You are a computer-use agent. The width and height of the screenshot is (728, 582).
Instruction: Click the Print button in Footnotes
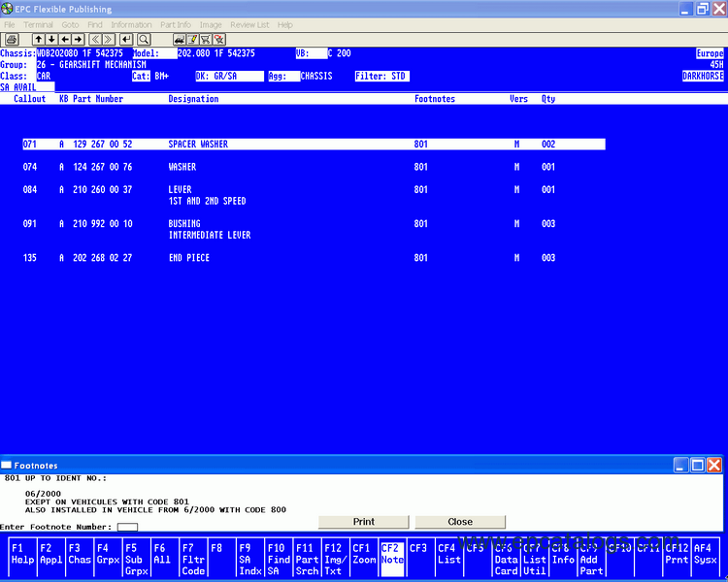[x=363, y=522]
